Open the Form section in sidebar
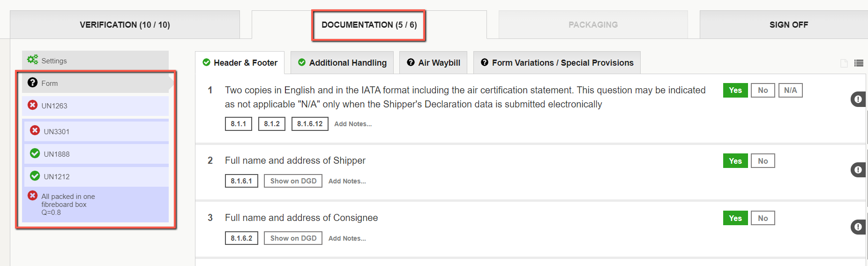 (95, 83)
